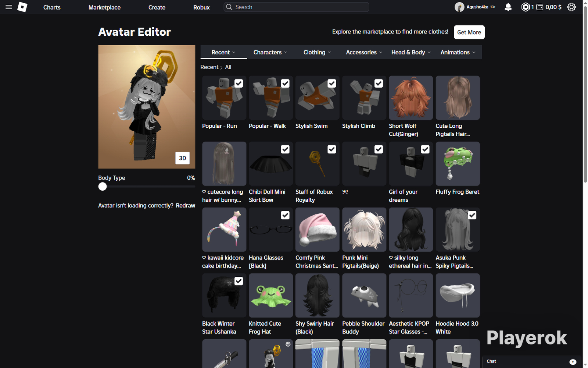Open the settings gear

coord(571,7)
